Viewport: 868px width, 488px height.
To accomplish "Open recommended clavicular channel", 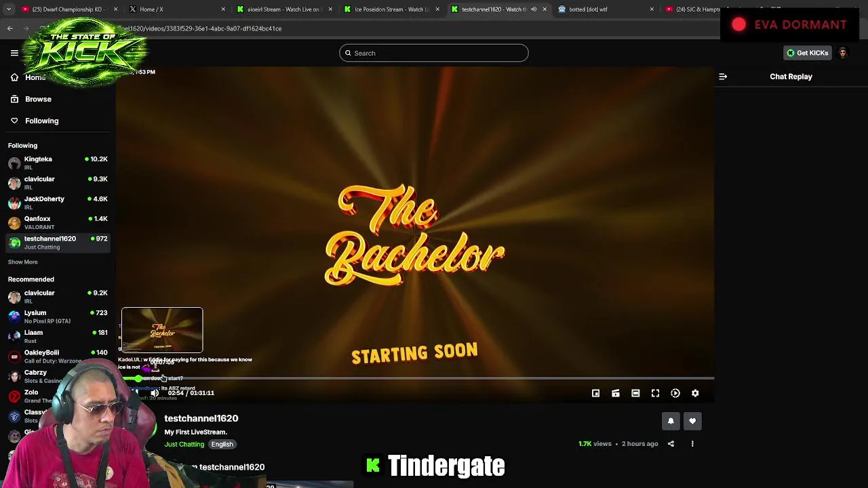I will [x=58, y=297].
